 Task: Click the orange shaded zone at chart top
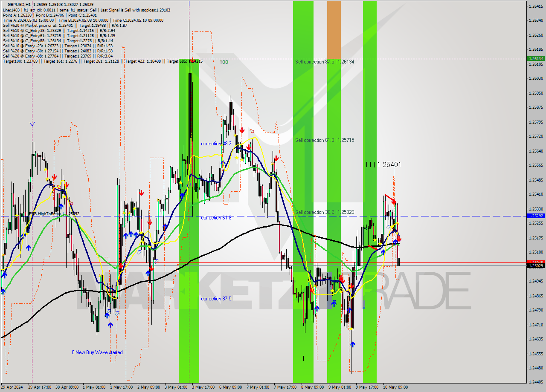point(334,30)
